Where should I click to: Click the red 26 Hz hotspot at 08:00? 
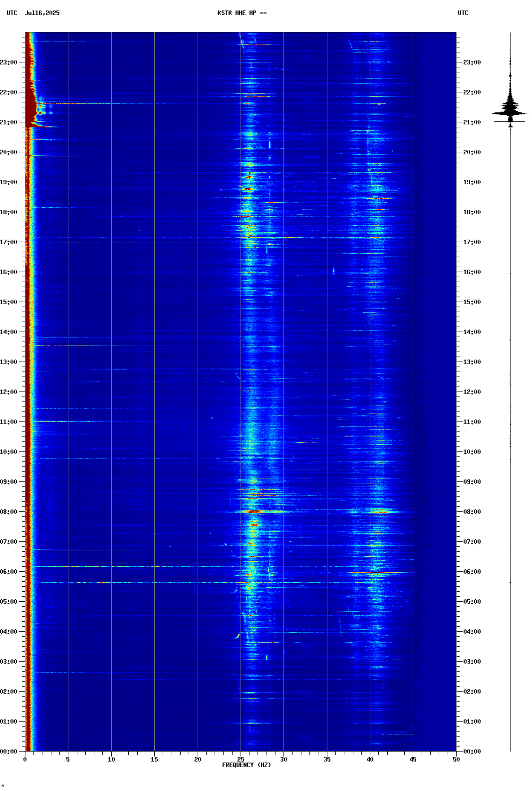point(254,511)
